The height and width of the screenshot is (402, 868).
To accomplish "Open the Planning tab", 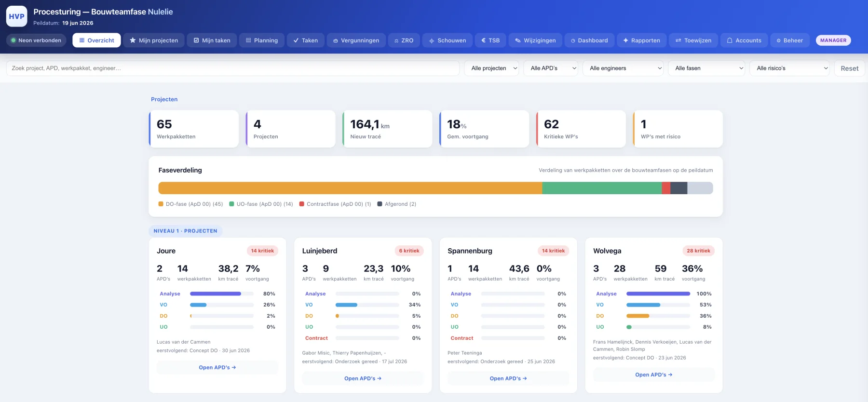I will [262, 40].
